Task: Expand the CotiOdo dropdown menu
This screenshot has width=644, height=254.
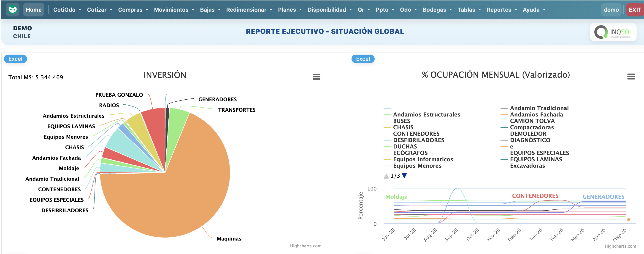Action: [x=67, y=10]
